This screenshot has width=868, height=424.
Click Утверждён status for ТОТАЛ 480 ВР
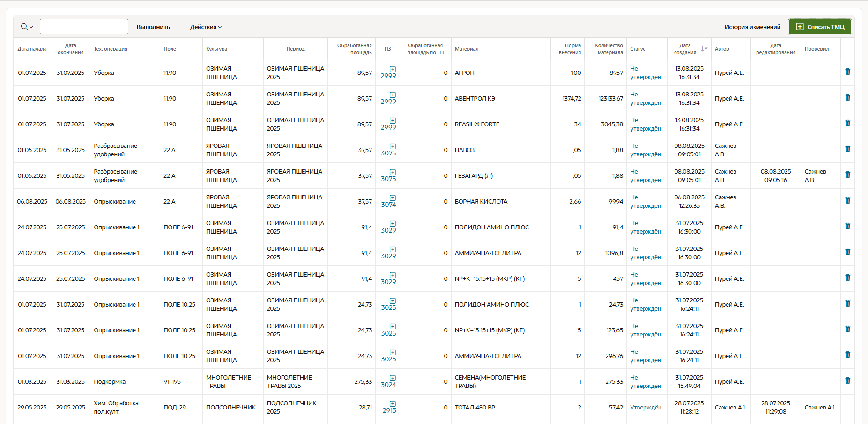tap(645, 408)
